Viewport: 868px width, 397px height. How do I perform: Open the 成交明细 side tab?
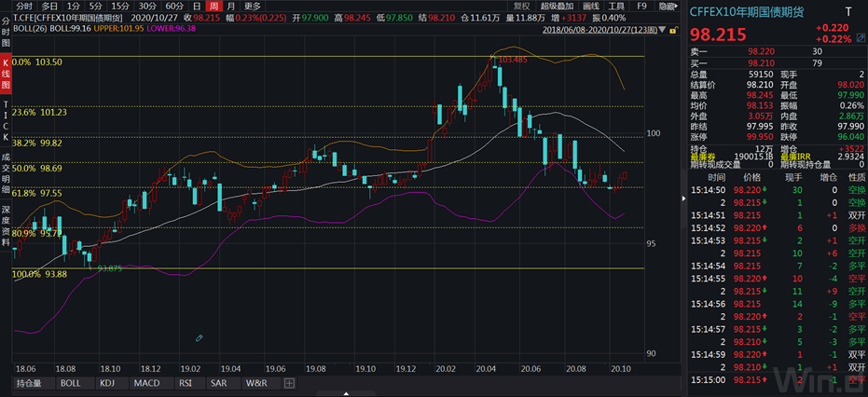[6, 175]
